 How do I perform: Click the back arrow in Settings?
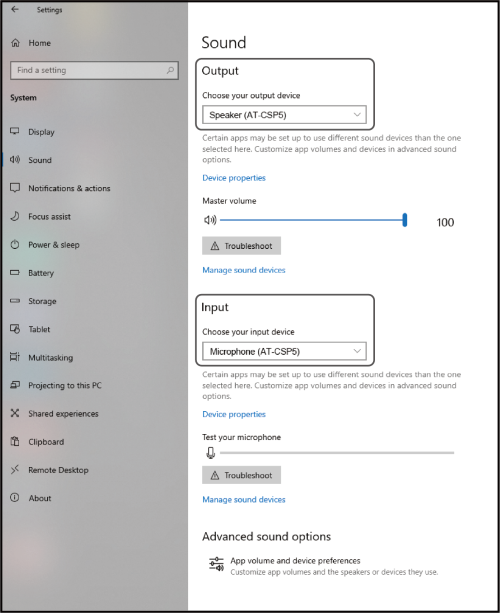15,9
